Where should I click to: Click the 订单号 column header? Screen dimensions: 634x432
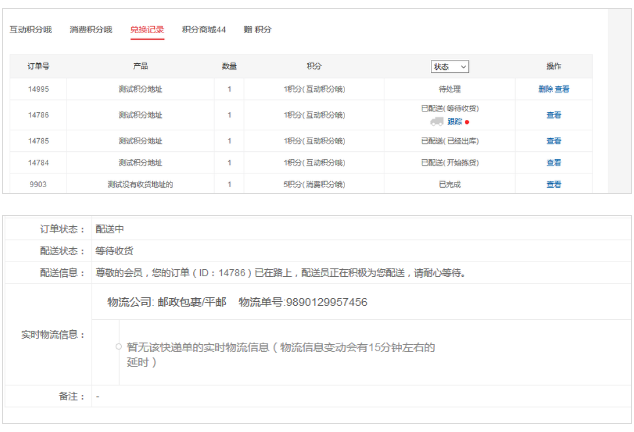(x=38, y=66)
